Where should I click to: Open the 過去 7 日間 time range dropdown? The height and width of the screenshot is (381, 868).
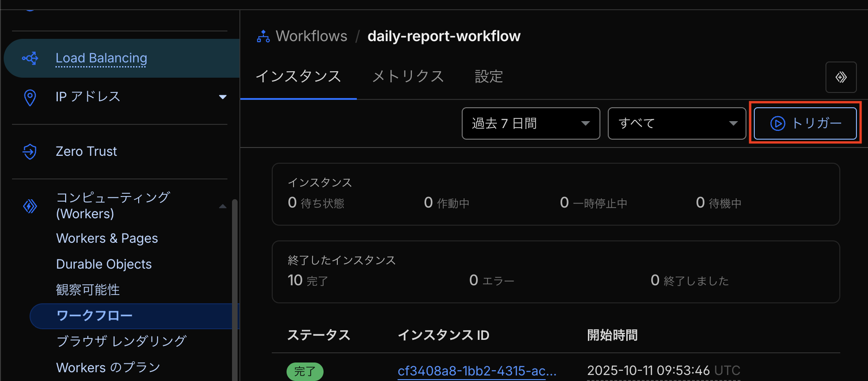coord(531,123)
